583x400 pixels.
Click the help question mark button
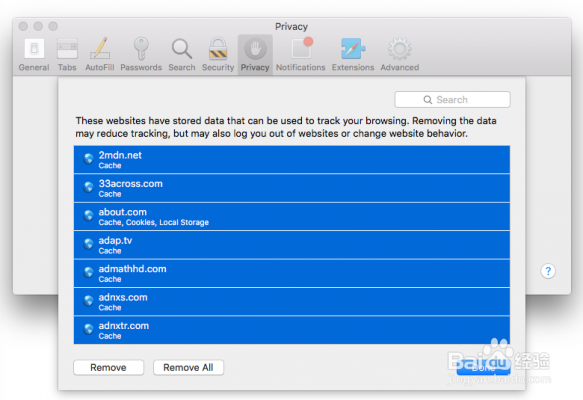tap(548, 271)
